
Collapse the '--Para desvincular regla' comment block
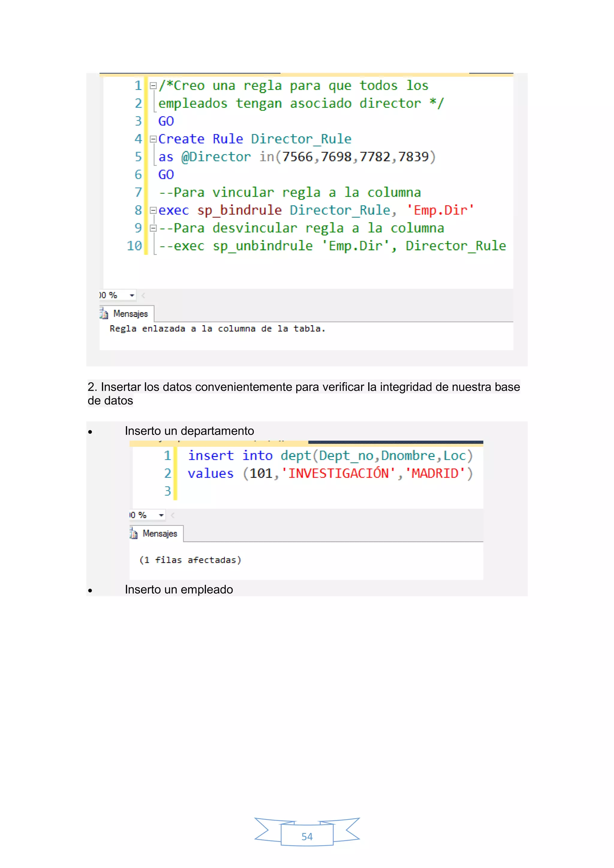(153, 228)
